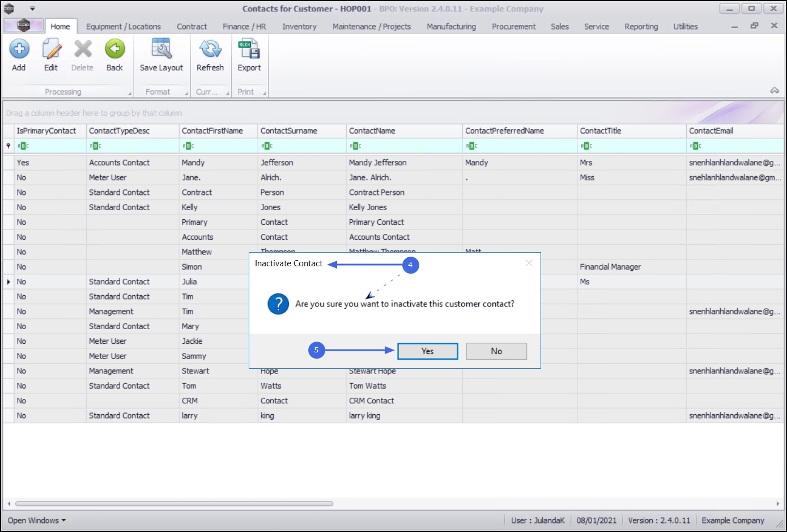Screen dimensions: 787x532
Task: Click the quick access toolbar dropdown arrow
Action: click(32, 8)
